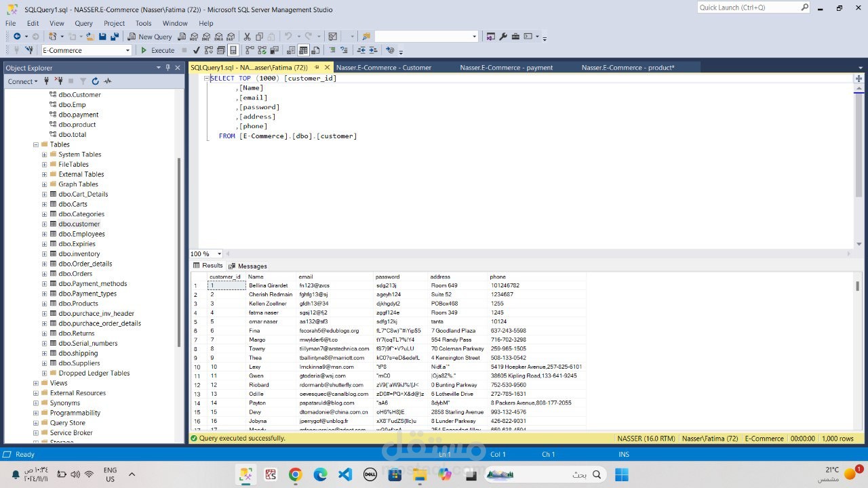Open the Tools menu
The width and height of the screenshot is (868, 488).
(143, 23)
